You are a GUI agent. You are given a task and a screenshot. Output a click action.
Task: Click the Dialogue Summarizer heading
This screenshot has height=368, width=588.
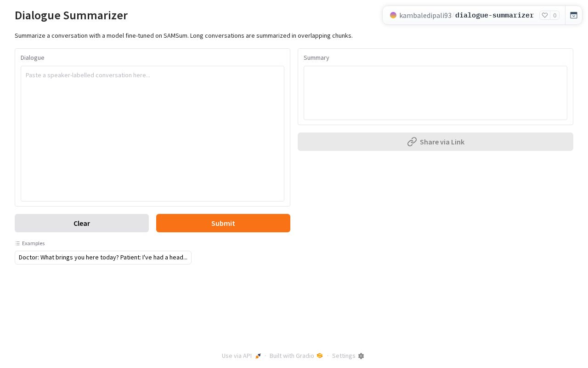[x=71, y=15]
